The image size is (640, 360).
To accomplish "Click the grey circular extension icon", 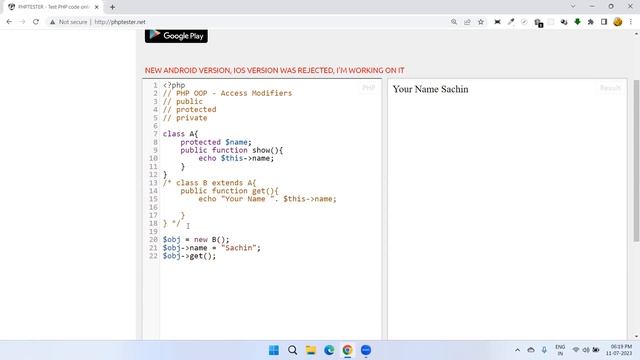I will (524, 22).
